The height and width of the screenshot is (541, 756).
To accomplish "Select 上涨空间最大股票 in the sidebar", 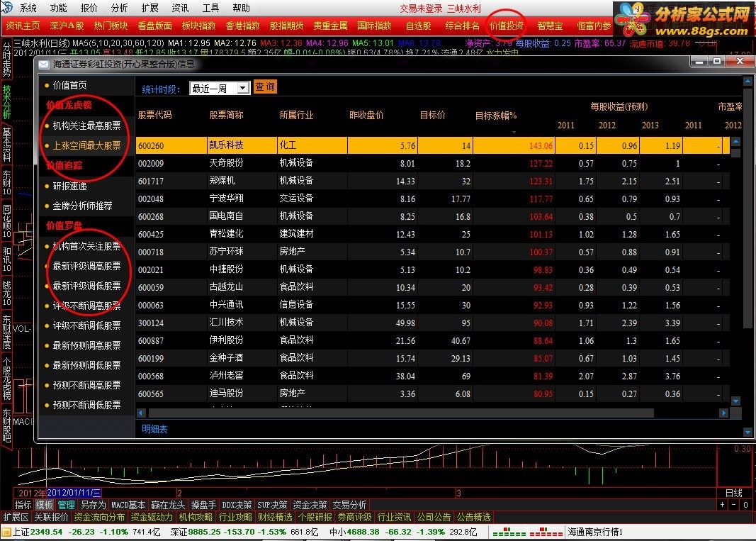I will 86,145.
